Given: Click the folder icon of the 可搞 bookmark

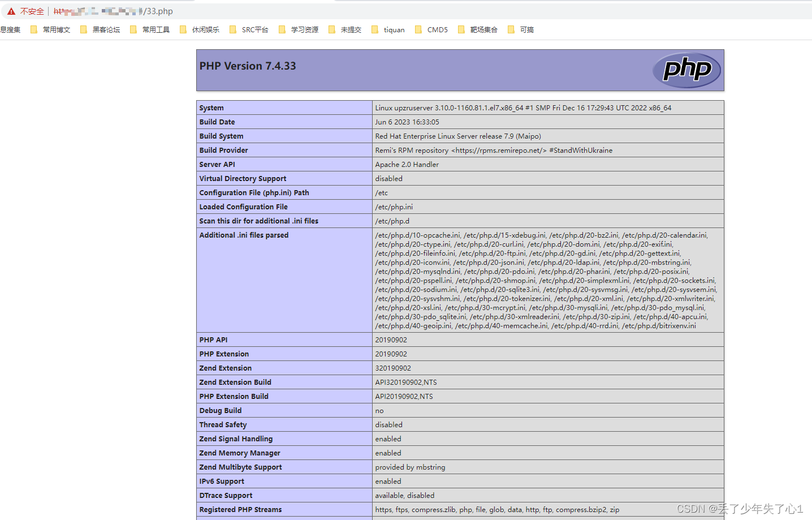Looking at the screenshot, I should coord(511,30).
